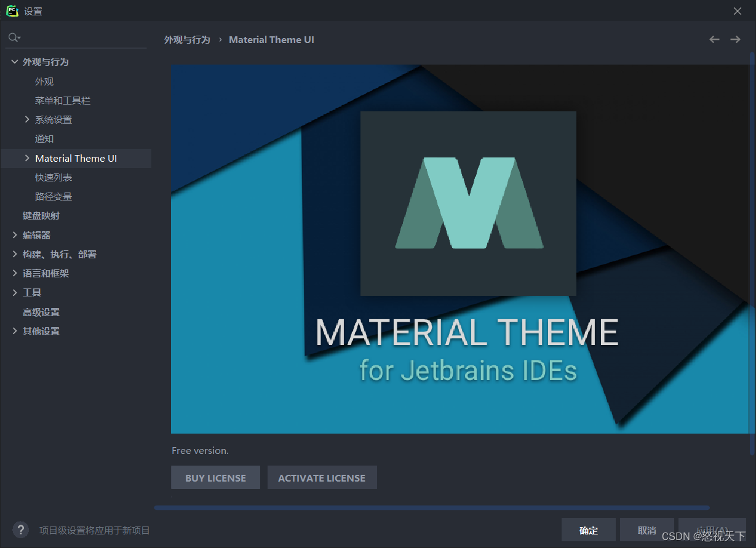Confirm with the 确定 button

pos(589,530)
